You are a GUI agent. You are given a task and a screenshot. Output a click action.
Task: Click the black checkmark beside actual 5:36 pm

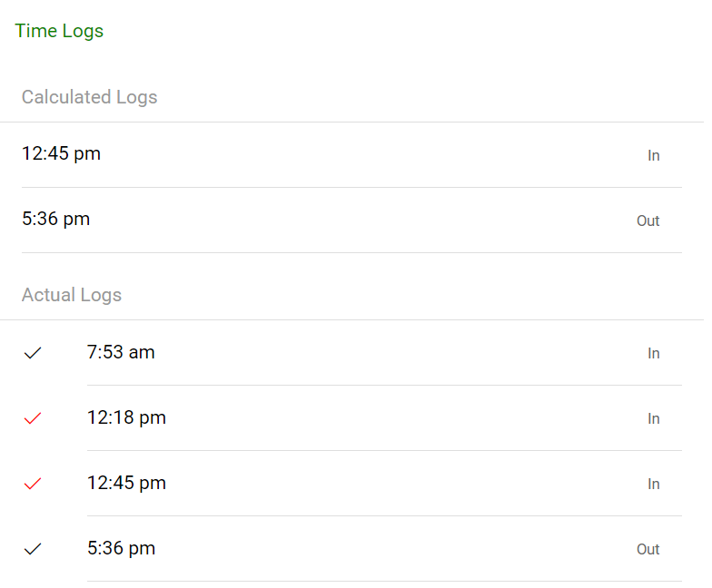click(x=33, y=549)
